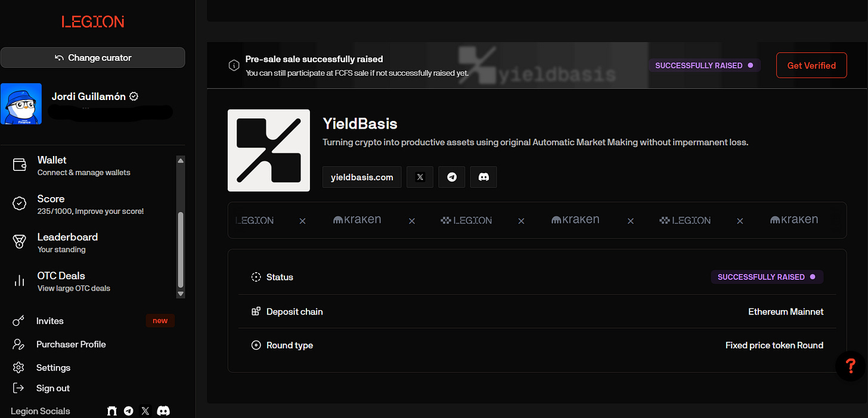Click the 'Deposit chain' label

tap(294, 311)
